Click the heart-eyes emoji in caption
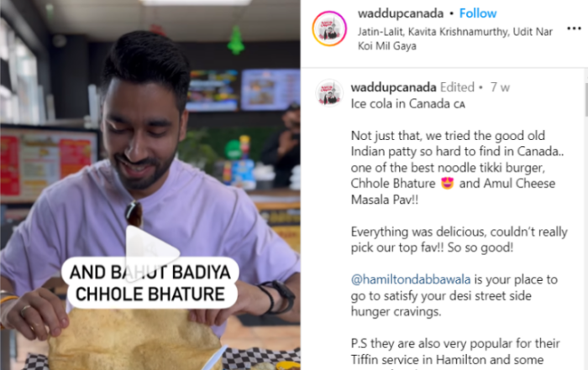 point(447,184)
